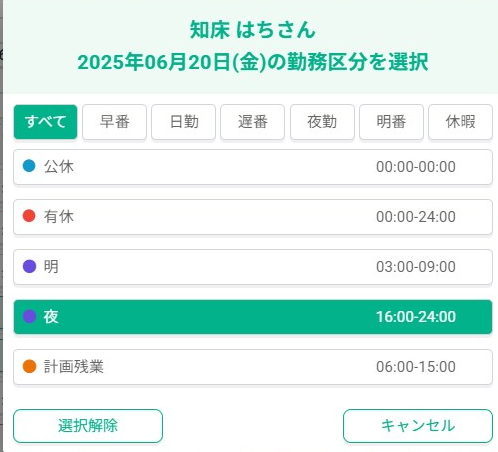Click the orange dot beside 計画残業
The image size is (498, 452).
(29, 366)
